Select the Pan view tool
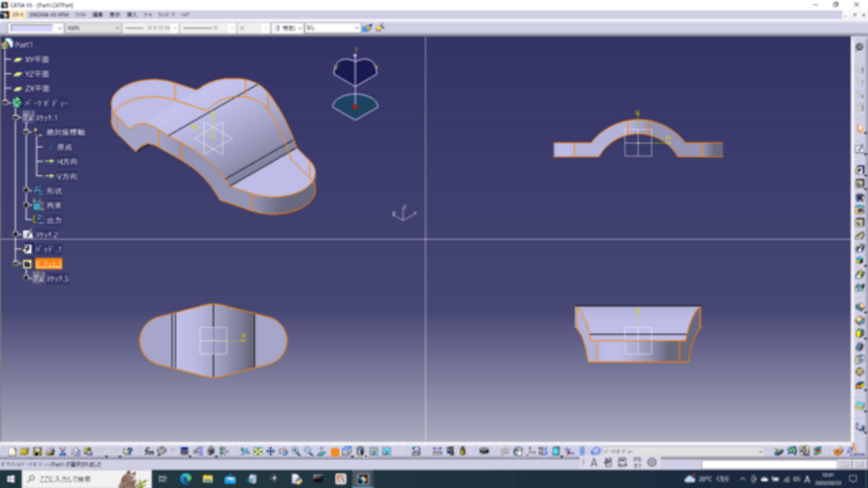Viewport: 868px width, 488px height. coord(270,452)
